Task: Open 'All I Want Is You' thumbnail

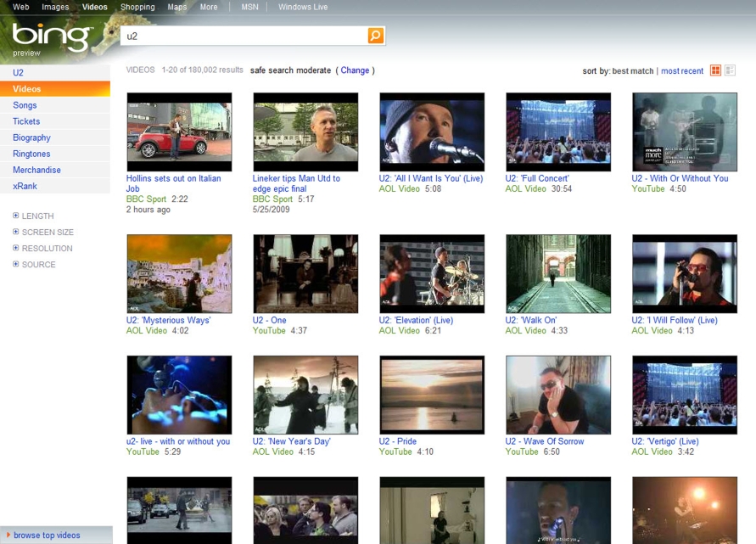Action: click(x=432, y=132)
